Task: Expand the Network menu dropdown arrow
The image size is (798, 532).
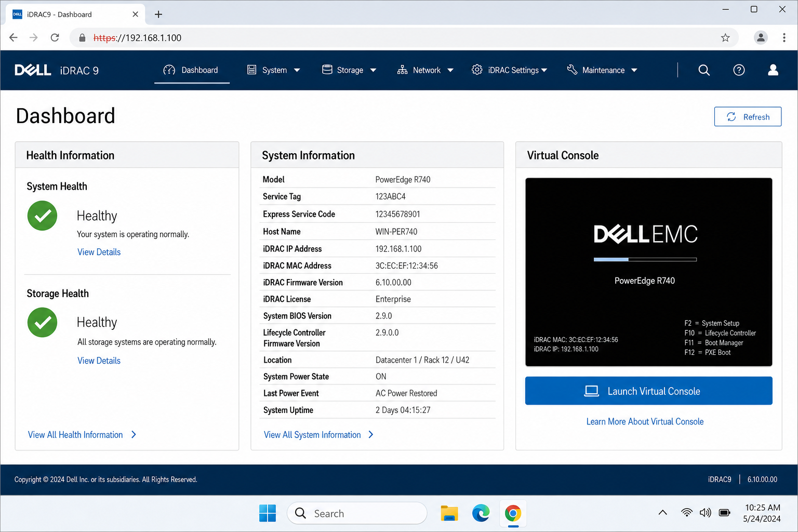Action: pyautogui.click(x=450, y=70)
